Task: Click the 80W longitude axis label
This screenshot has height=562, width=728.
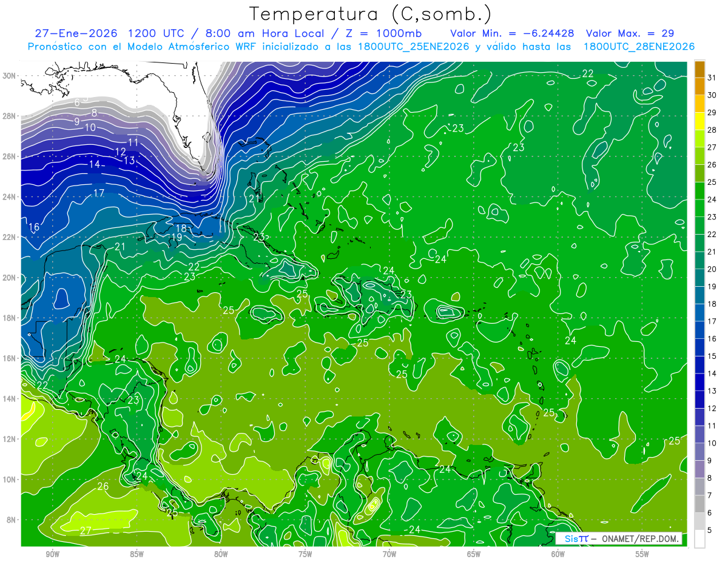Action: pos(221,554)
